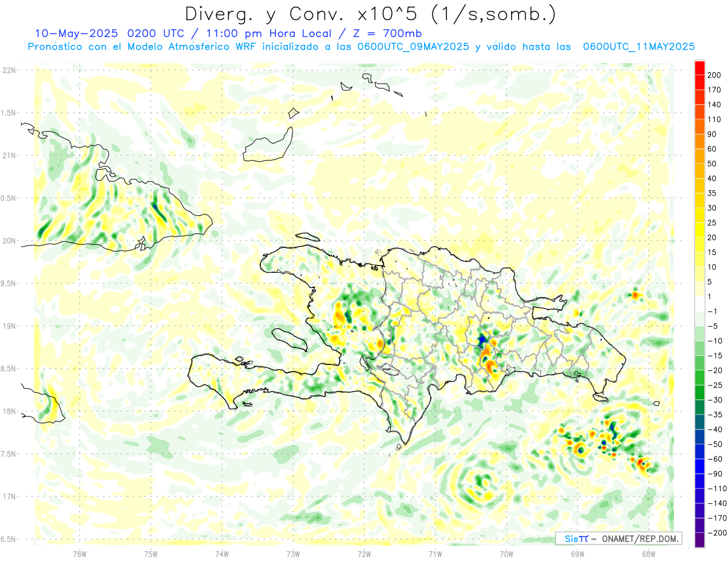Click the '-30' colorbar label

(715, 400)
